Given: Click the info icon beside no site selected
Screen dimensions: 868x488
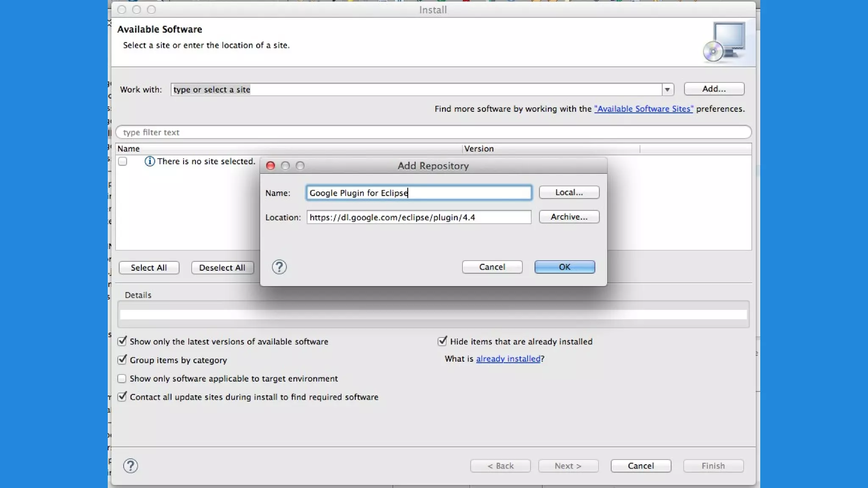Looking at the screenshot, I should tap(149, 161).
